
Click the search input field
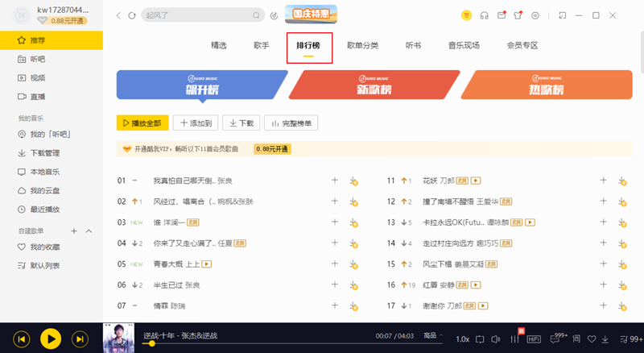tap(197, 15)
